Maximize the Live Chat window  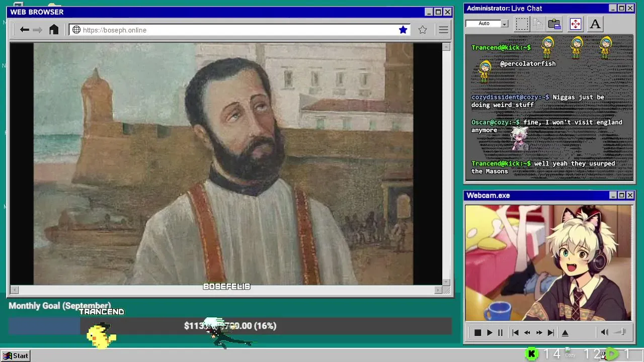[621, 8]
